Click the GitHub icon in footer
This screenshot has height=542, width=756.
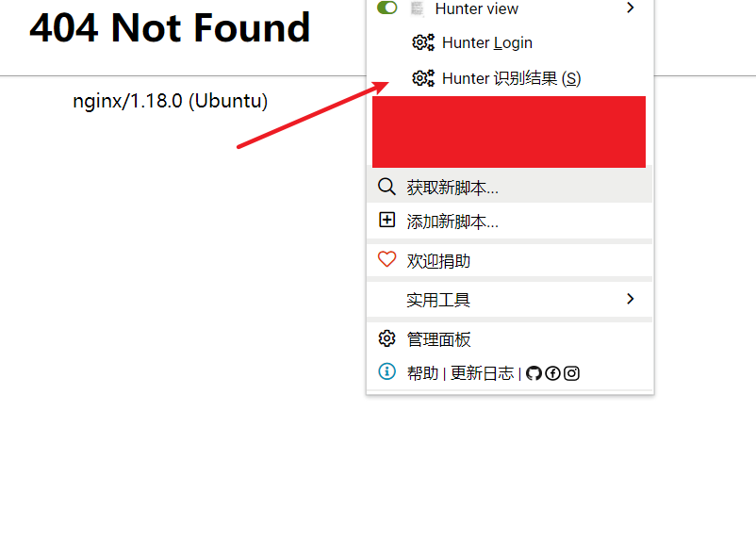534,373
